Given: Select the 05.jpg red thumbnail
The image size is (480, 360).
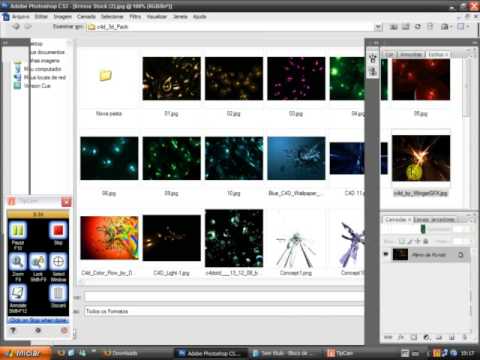Looking at the screenshot, I should tap(421, 79).
